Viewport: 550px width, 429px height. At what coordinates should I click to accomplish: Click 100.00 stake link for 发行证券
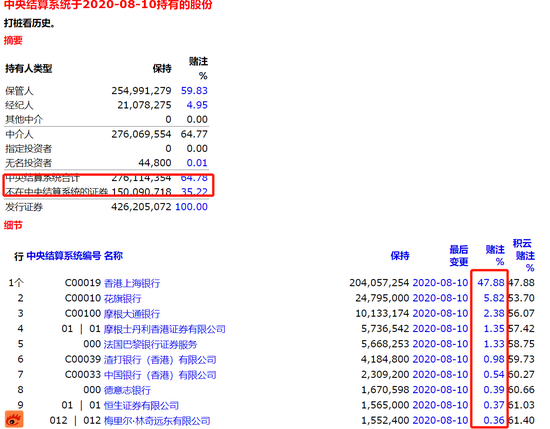(191, 207)
